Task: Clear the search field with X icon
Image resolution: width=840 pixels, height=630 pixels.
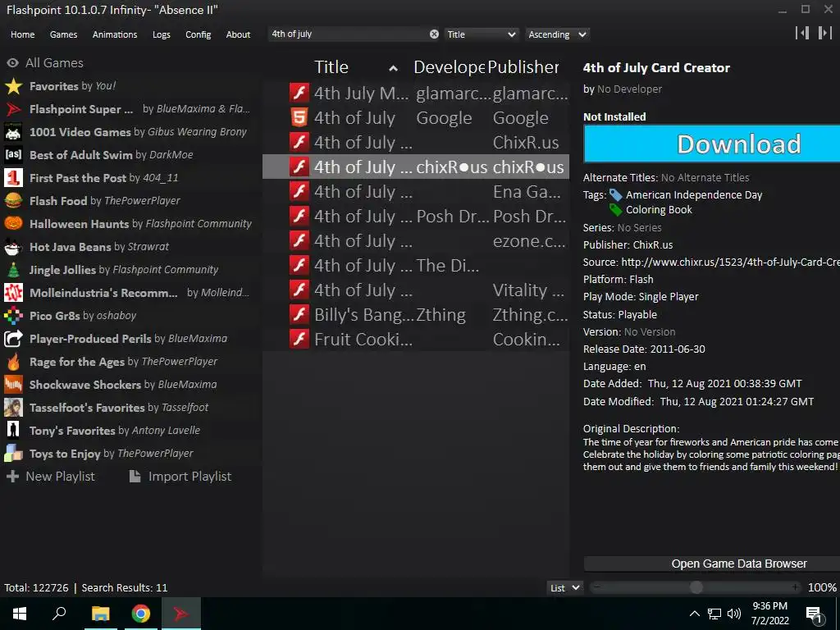Action: (434, 34)
